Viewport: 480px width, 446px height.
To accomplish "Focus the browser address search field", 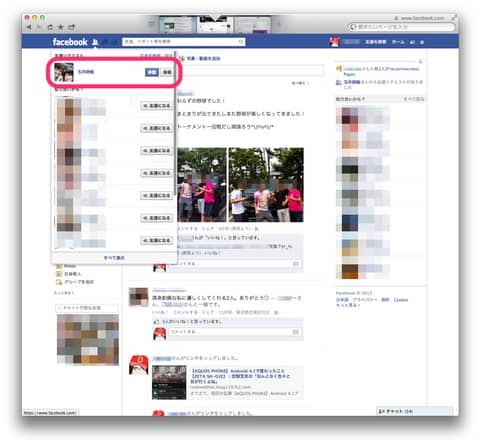I will coord(402,27).
